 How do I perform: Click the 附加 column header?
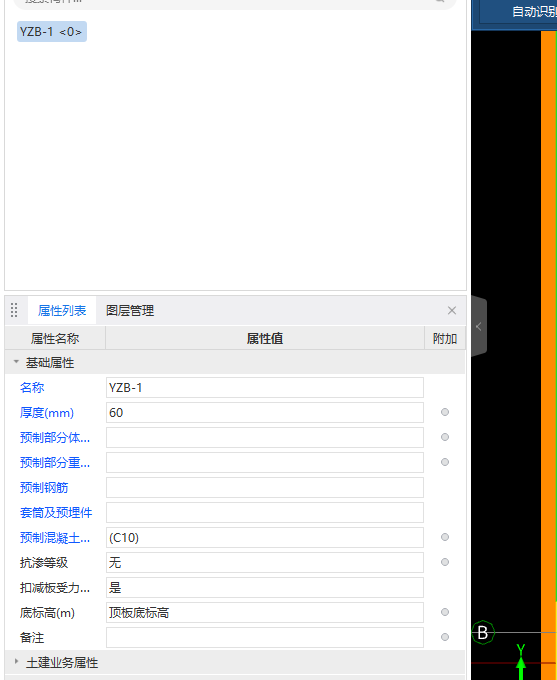(445, 338)
